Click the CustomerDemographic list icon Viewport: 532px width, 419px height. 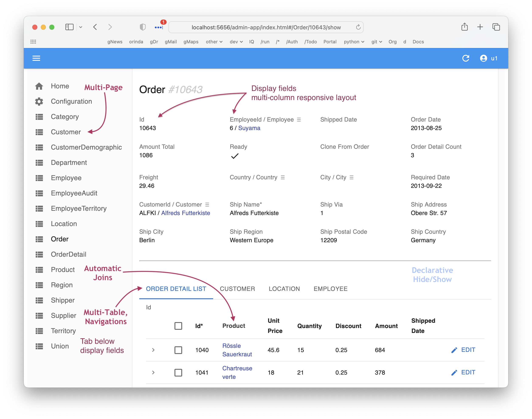pos(39,147)
